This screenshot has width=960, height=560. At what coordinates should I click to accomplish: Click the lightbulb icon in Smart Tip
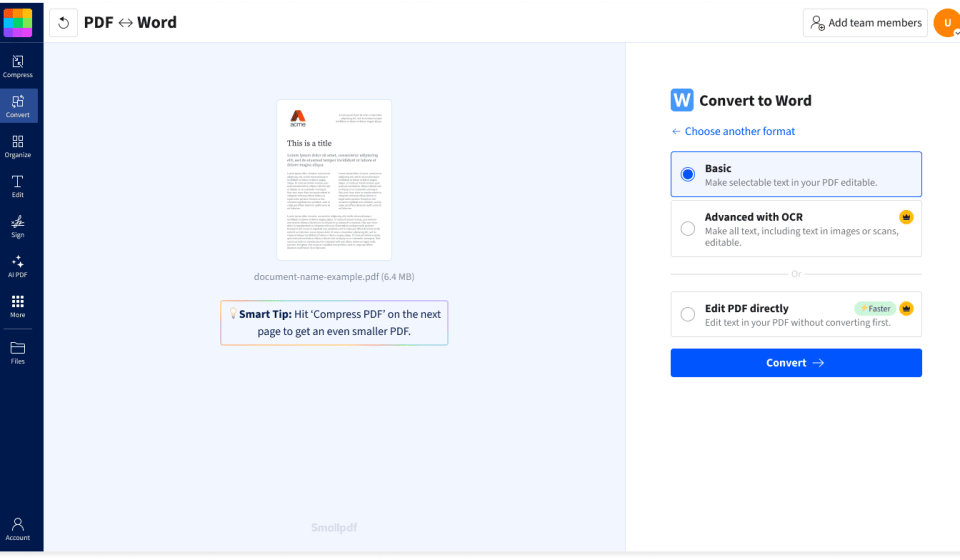coord(233,313)
